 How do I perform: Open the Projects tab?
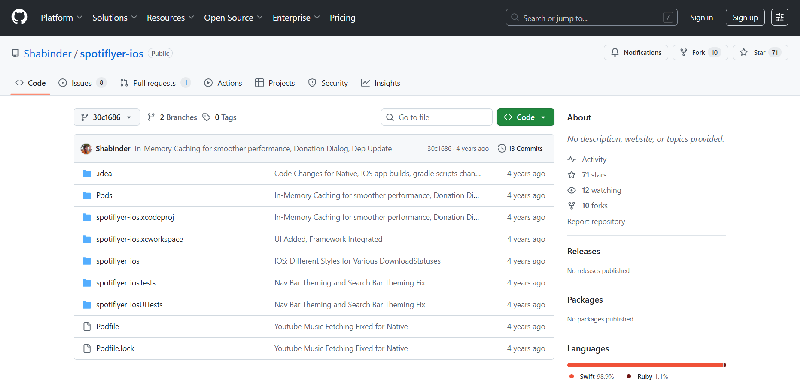pyautogui.click(x=274, y=83)
